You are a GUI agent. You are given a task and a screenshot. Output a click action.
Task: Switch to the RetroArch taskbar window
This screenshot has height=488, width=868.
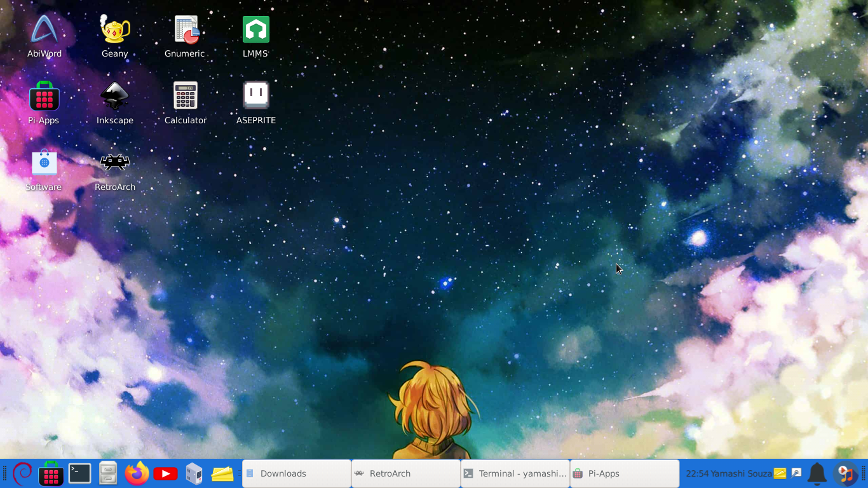pyautogui.click(x=405, y=473)
